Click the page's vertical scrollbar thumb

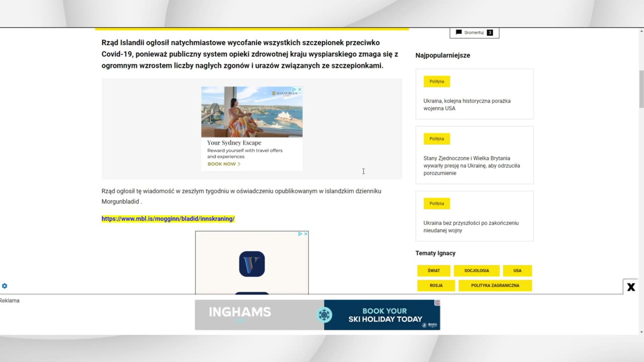click(x=641, y=89)
